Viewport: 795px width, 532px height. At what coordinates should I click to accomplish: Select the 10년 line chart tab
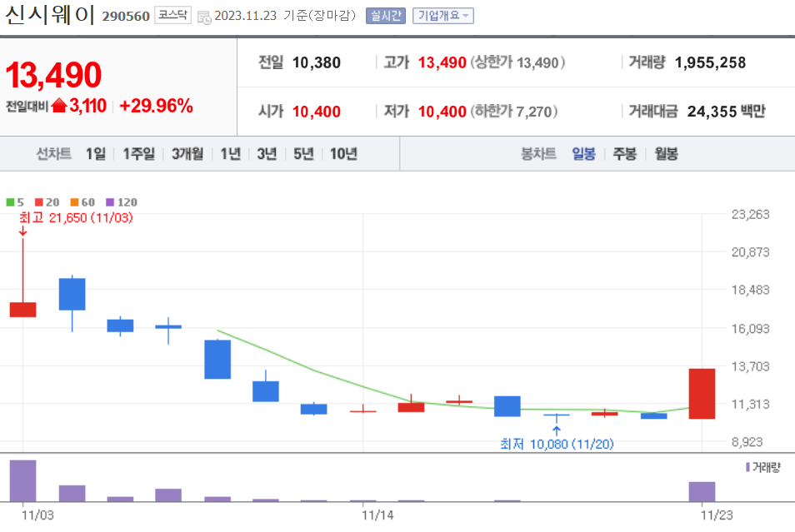(343, 153)
